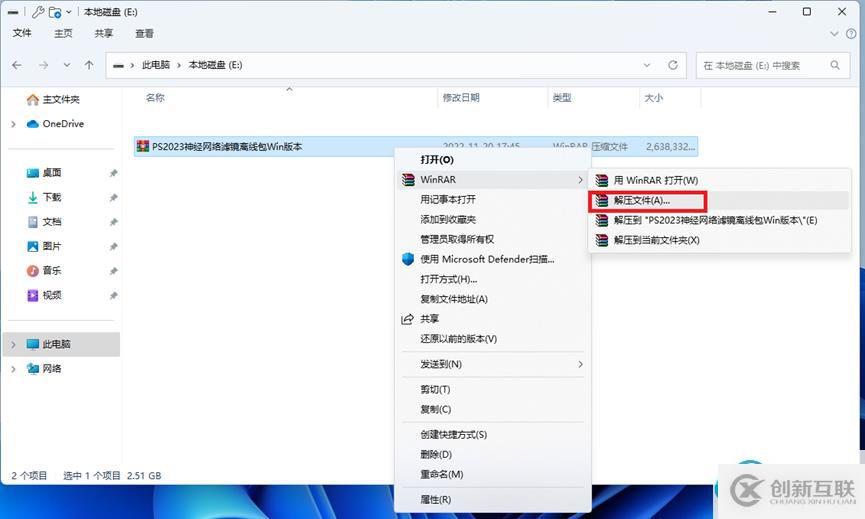Image resolution: width=865 pixels, height=519 pixels.
Task: Click 本地磁盘 (E:) in the address breadcrumb
Action: [x=216, y=65]
